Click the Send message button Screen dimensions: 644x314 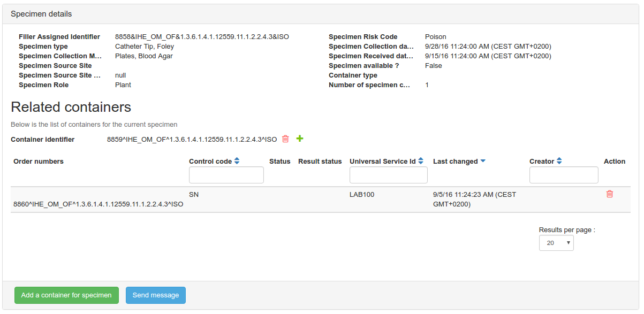pyautogui.click(x=155, y=295)
